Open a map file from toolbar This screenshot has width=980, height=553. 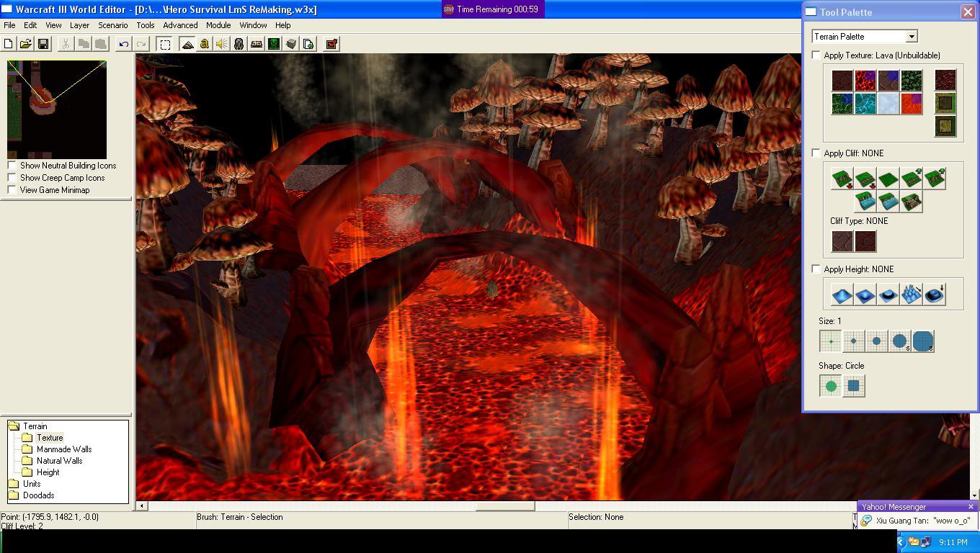tap(26, 44)
